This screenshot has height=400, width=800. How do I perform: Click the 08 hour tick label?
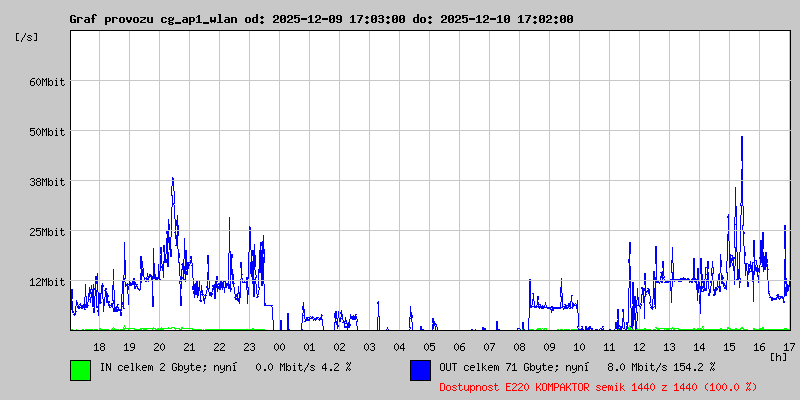[x=519, y=347]
